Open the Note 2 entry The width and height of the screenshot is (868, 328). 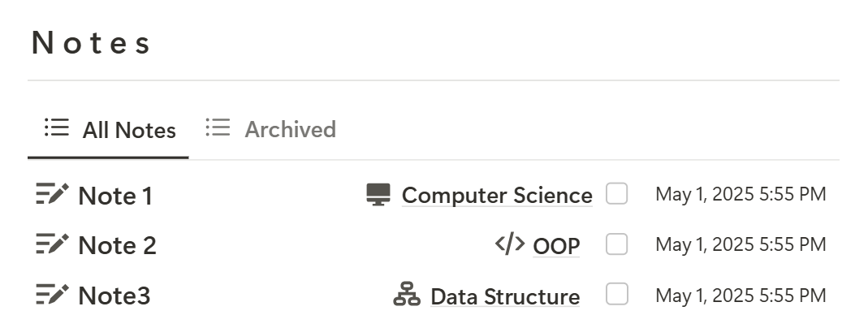118,245
